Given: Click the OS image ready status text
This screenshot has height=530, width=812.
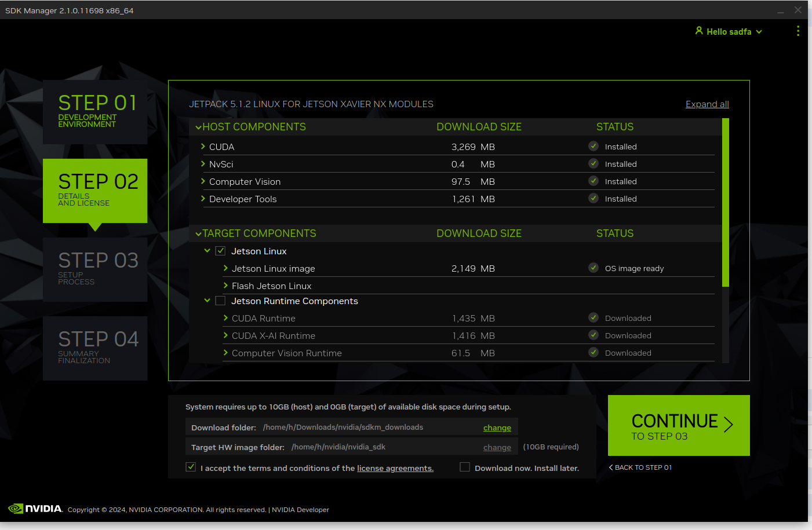Looking at the screenshot, I should point(634,268).
